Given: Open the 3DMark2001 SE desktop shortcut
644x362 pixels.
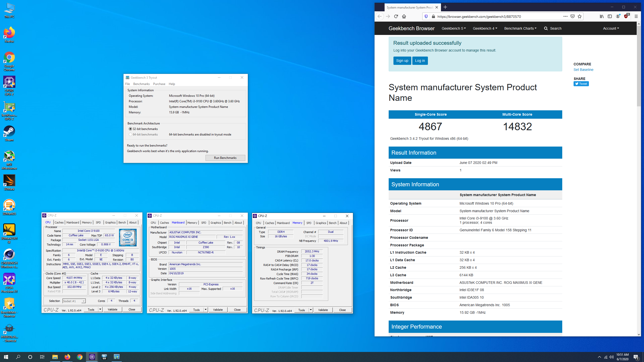Looking at the screenshot, I should [9, 234].
